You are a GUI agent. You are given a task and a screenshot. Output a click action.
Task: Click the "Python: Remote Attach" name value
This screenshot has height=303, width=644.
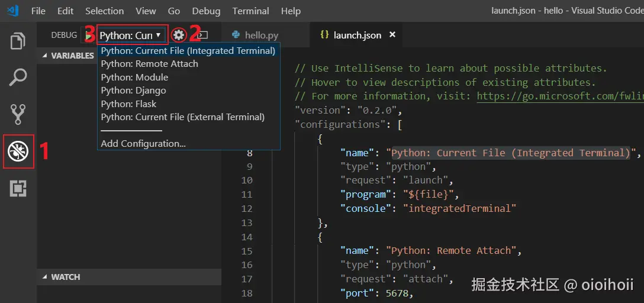(x=451, y=251)
